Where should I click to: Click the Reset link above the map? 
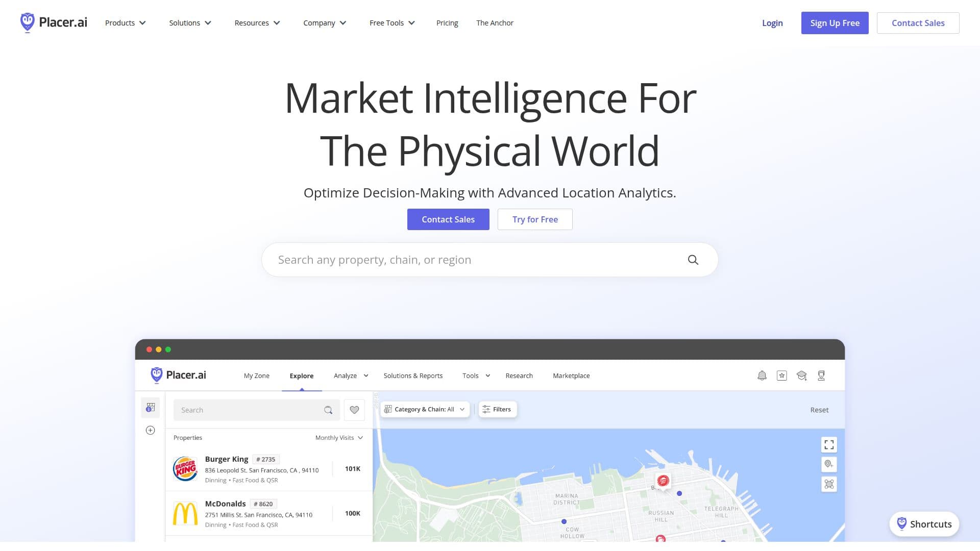coord(819,410)
